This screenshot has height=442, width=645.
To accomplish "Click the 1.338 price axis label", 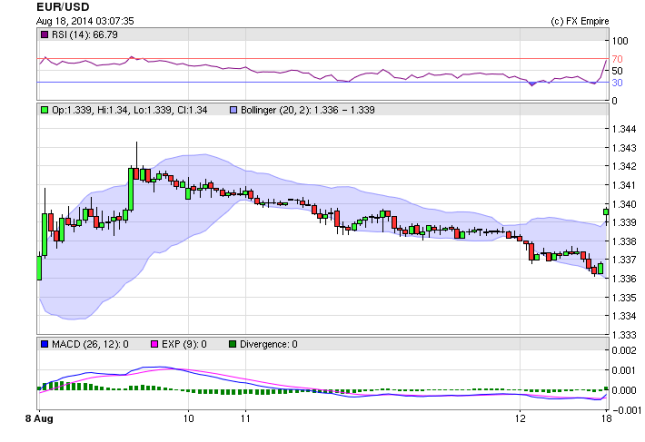I will [x=624, y=241].
